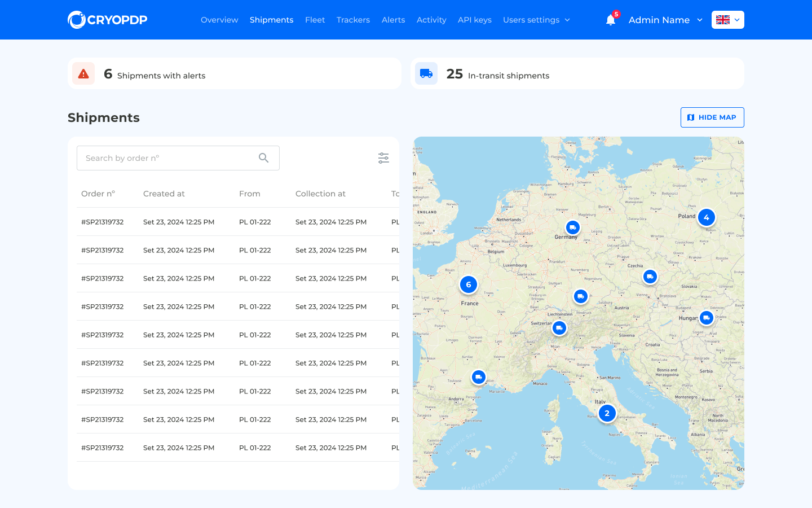Click order #SP21319732 in the first row
The width and height of the screenshot is (812, 508).
pyautogui.click(x=103, y=222)
